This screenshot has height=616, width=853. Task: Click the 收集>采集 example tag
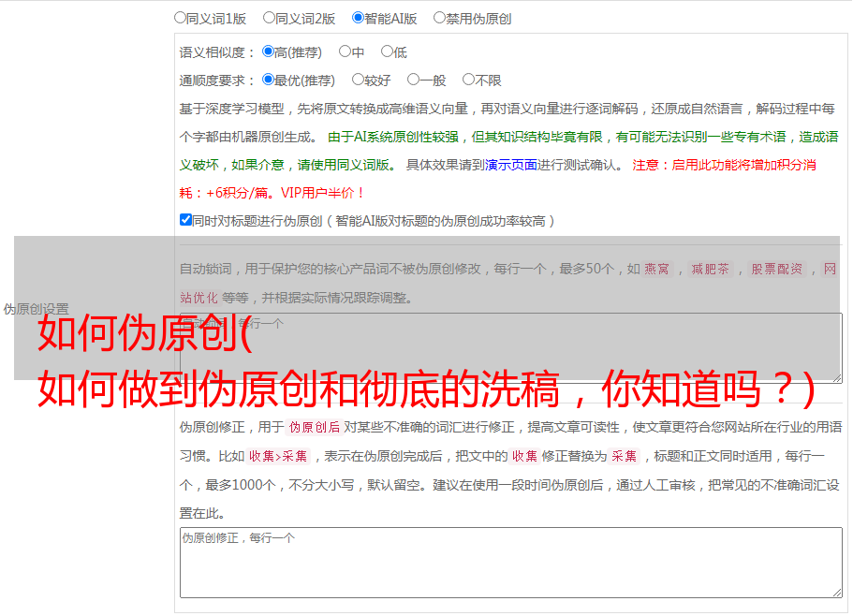coord(278,458)
